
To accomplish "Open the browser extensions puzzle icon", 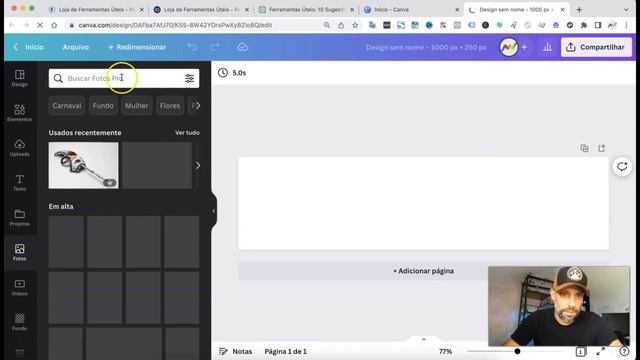I will [x=584, y=25].
